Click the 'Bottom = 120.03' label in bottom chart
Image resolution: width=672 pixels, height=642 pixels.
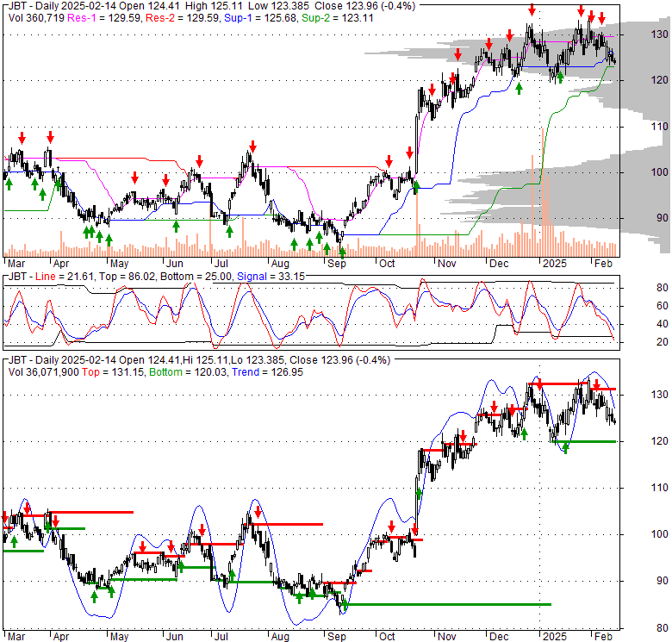click(188, 372)
